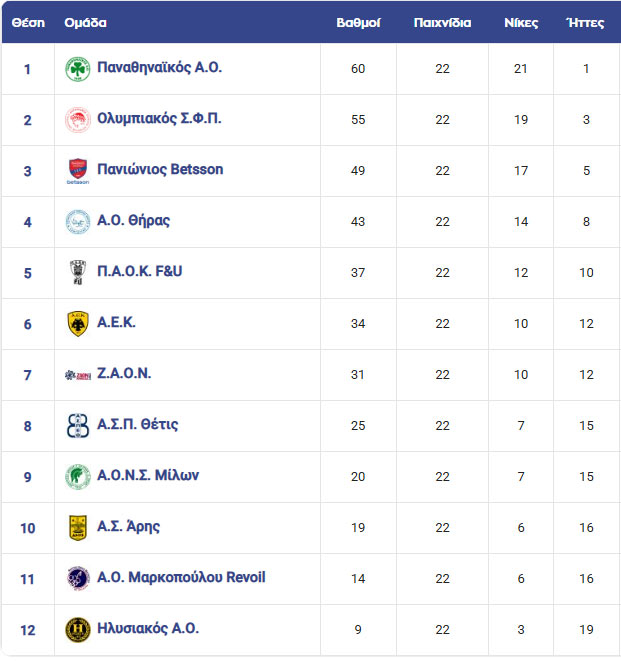Click the Ηλυσιακός Α.Ο. team logo
This screenshot has width=621, height=661.
click(78, 630)
